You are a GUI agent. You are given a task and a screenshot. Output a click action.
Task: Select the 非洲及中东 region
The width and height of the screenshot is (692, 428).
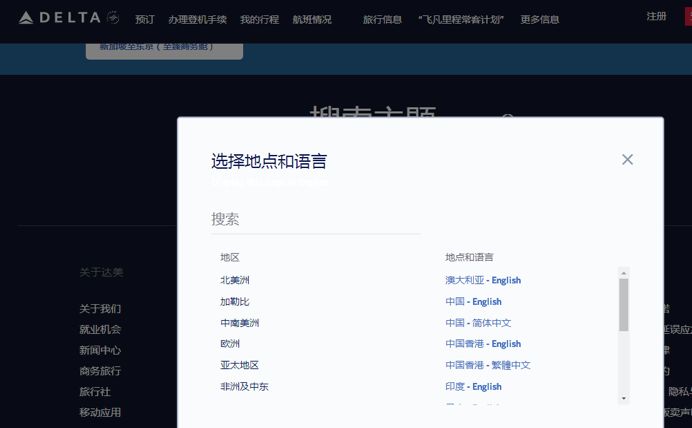click(244, 387)
